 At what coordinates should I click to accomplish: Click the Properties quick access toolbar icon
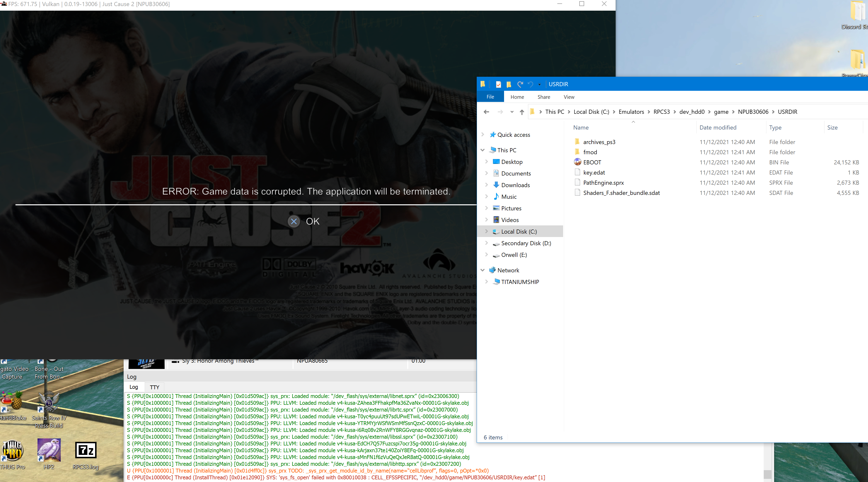[x=498, y=84]
